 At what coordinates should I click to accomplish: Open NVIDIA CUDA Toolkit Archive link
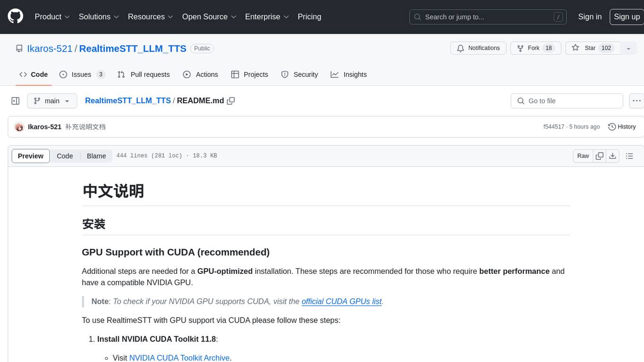tap(179, 358)
